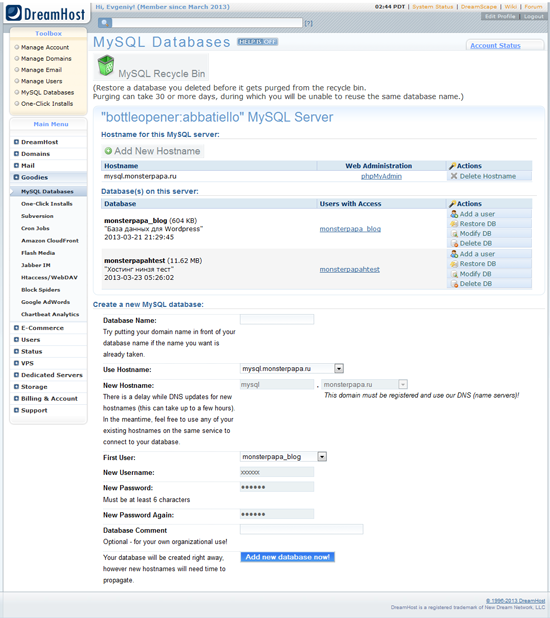This screenshot has width=550, height=618.
Task: Open the phpMyAdmin link
Action: 381,176
